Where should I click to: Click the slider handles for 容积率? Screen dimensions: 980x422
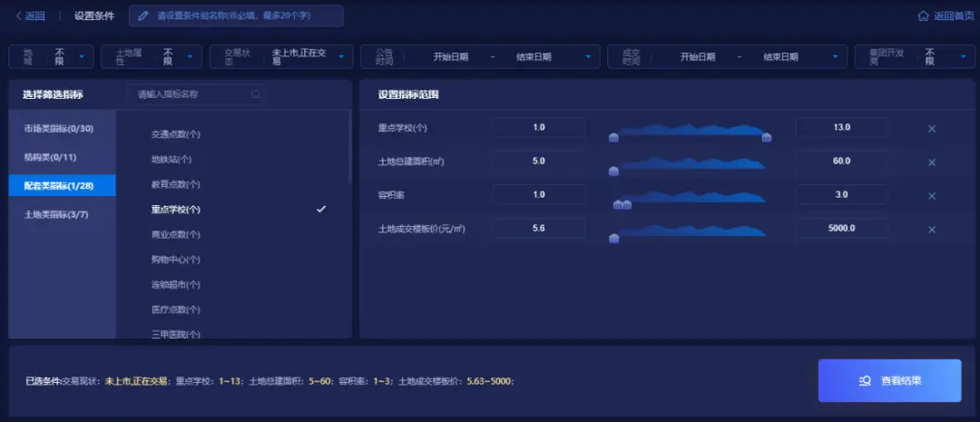[622, 204]
